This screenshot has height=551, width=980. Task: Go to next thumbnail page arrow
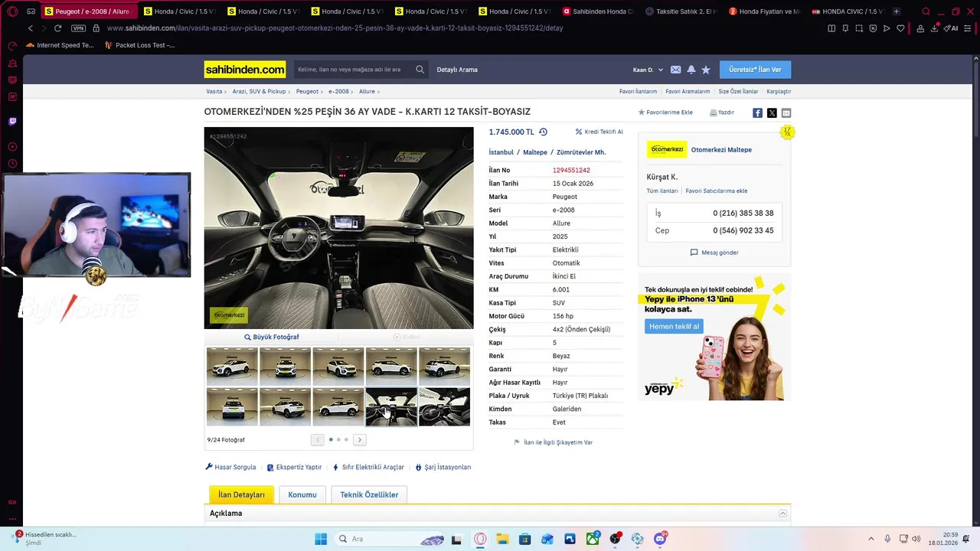point(360,439)
